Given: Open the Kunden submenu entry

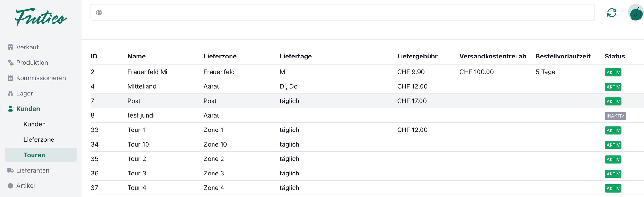Looking at the screenshot, I should click(x=34, y=124).
